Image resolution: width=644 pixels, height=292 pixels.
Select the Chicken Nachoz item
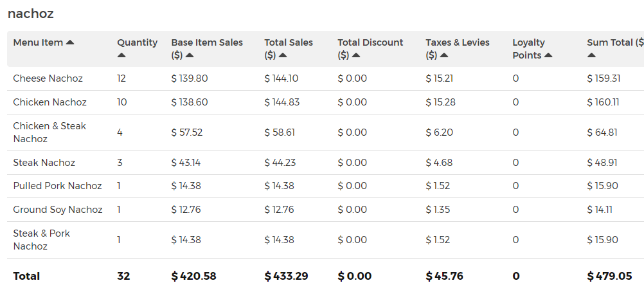tap(49, 102)
